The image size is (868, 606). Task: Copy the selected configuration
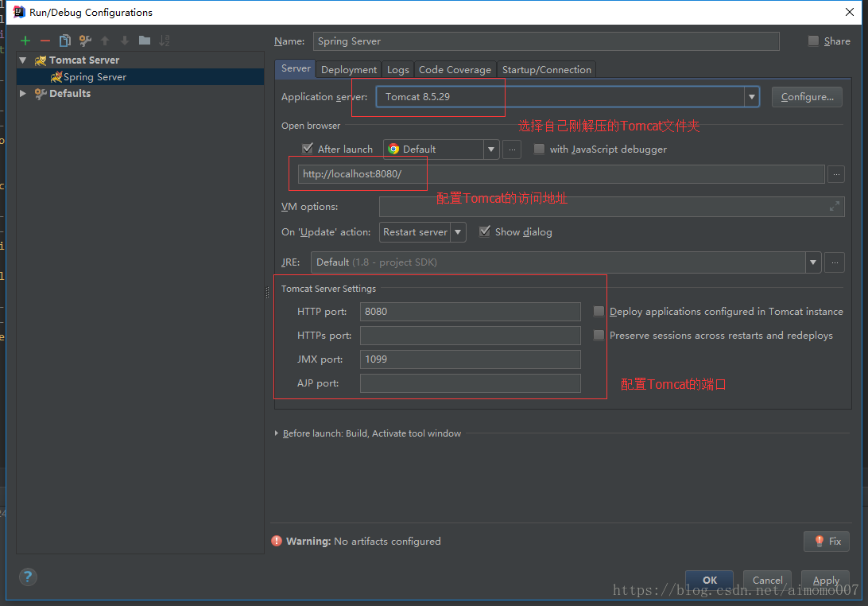[64, 41]
